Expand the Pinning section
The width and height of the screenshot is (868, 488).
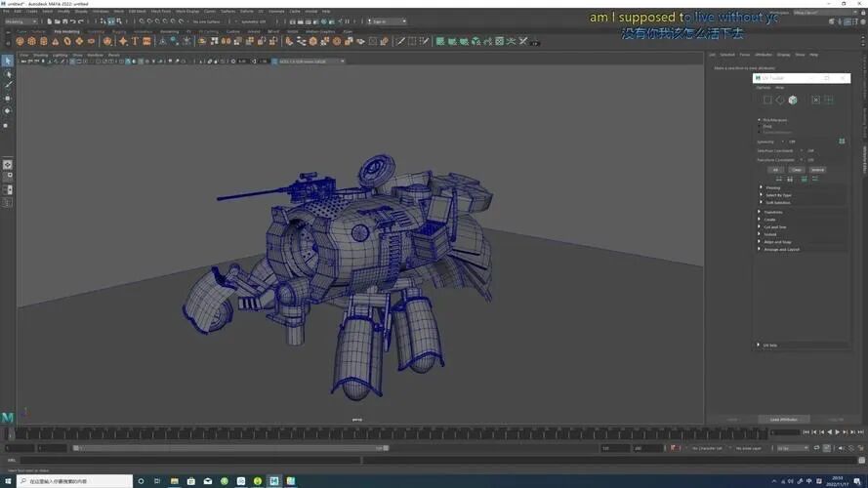point(772,187)
